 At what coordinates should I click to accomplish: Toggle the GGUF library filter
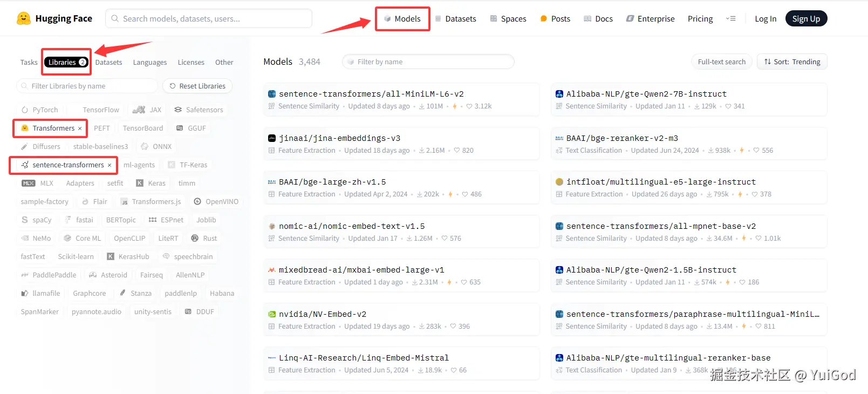point(192,128)
